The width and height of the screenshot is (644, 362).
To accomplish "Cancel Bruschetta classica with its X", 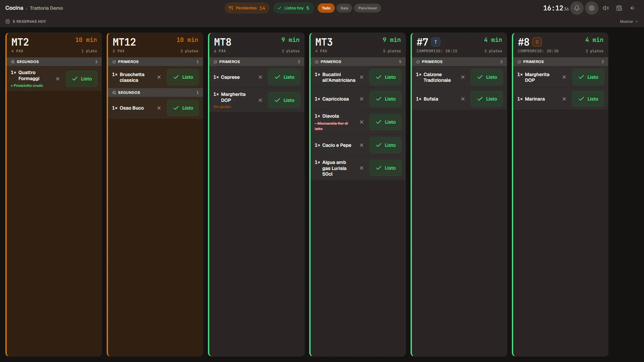I will (159, 77).
